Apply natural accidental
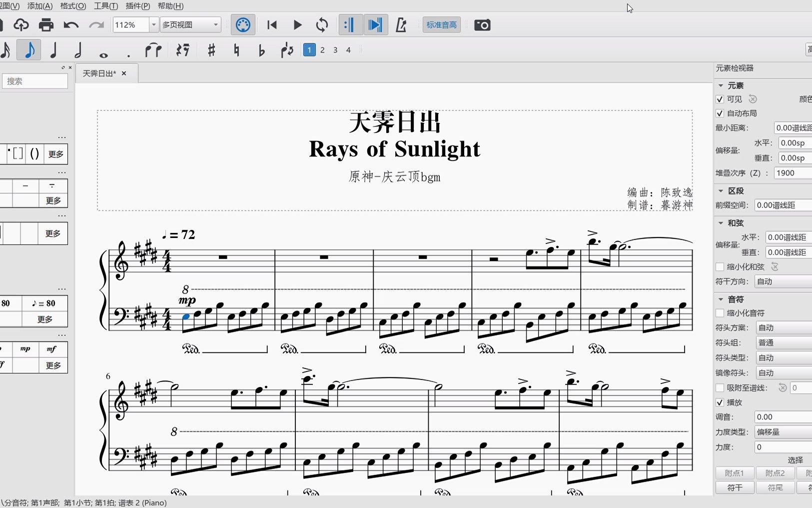 coord(237,50)
